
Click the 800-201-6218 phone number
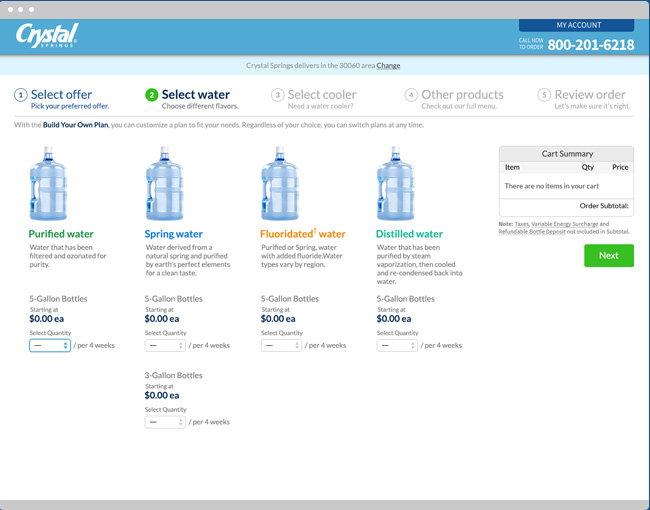(591, 45)
